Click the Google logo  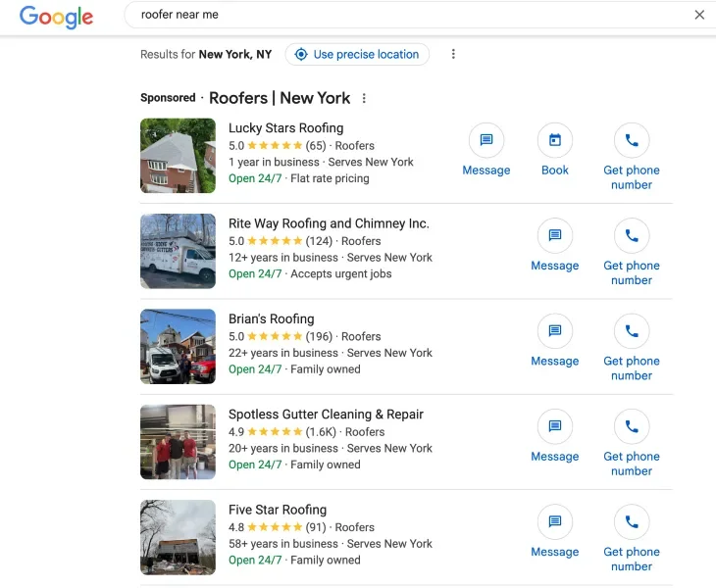pos(56,18)
